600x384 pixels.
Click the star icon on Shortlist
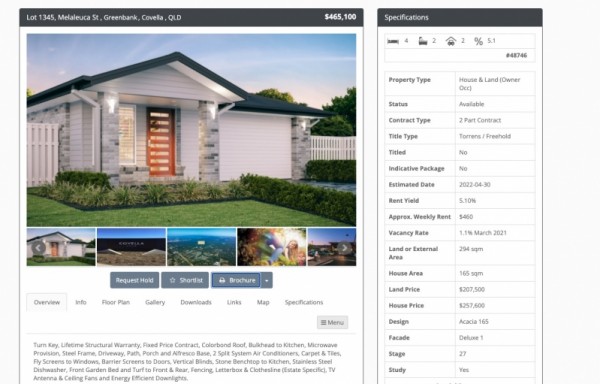pyautogui.click(x=173, y=280)
